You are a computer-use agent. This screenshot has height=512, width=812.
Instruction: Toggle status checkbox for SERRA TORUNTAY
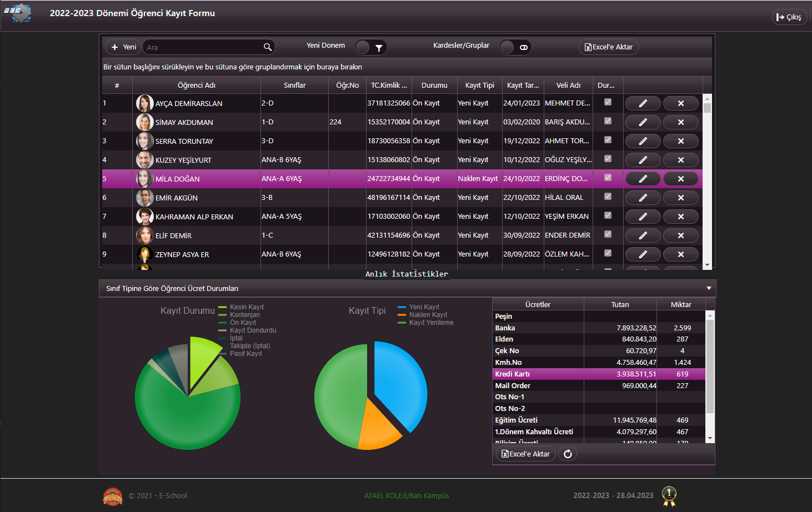(608, 140)
